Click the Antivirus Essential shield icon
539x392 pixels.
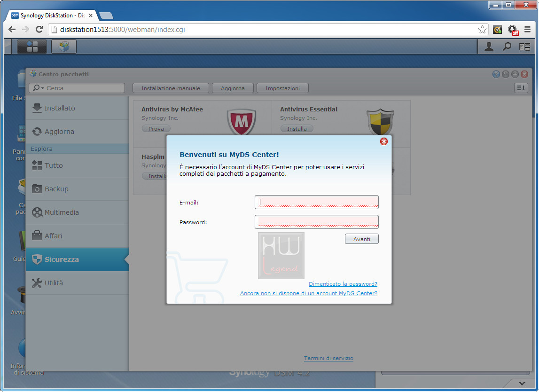(x=380, y=122)
